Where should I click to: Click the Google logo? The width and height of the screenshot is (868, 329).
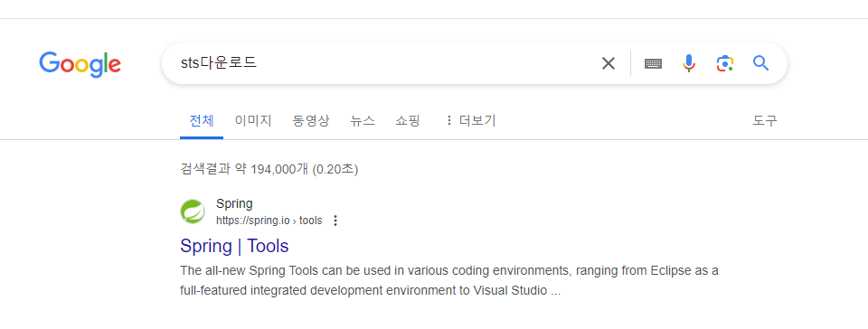pos(80,64)
